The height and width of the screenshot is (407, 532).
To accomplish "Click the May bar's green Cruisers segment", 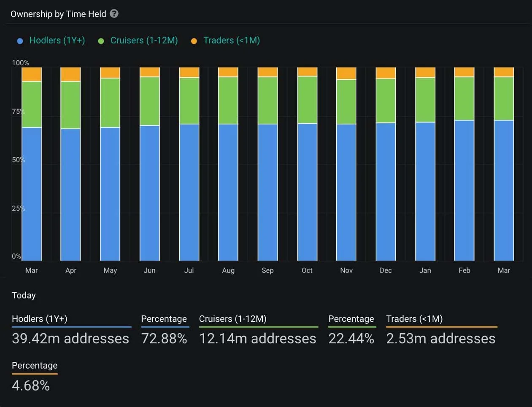I will coord(110,102).
